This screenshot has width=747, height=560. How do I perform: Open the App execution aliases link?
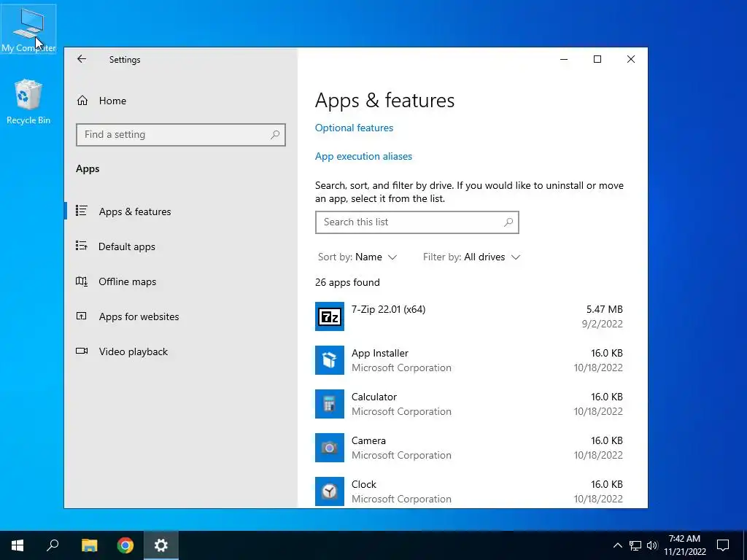pyautogui.click(x=363, y=156)
